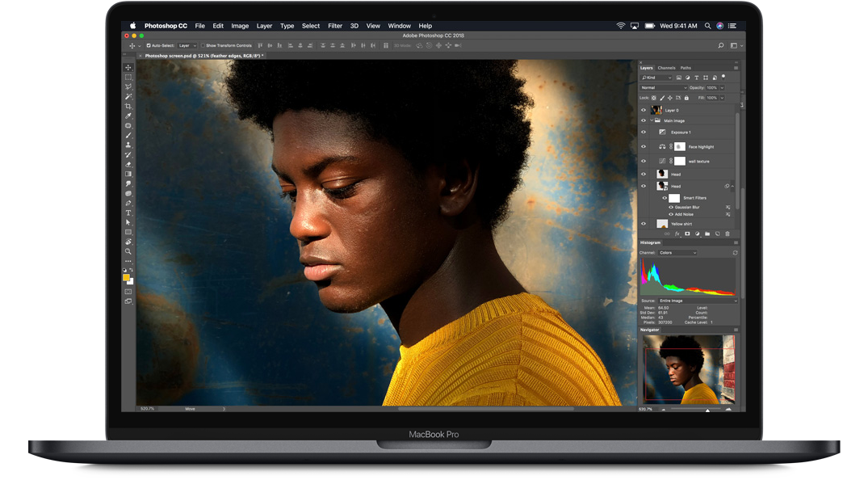This screenshot has width=868, height=480.
Task: Collapse Head layer smart filters arrow
Action: pos(732,186)
